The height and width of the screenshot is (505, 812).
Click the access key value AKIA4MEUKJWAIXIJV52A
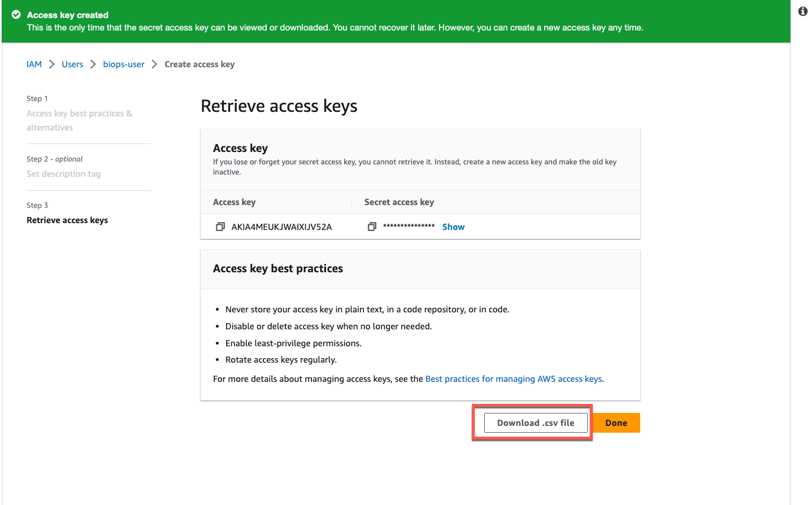281,227
